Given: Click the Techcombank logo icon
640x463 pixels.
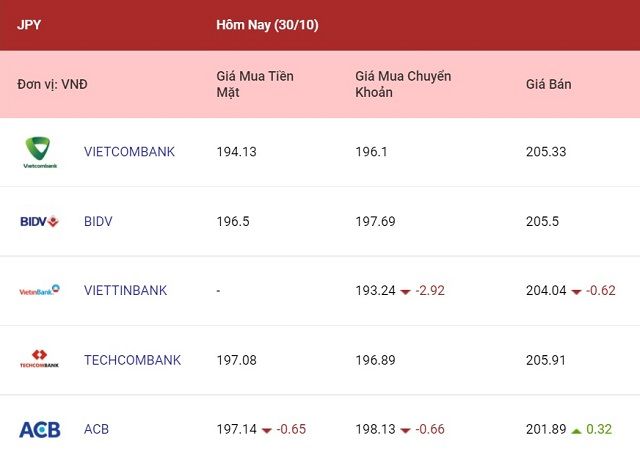Looking at the screenshot, I should tap(40, 359).
